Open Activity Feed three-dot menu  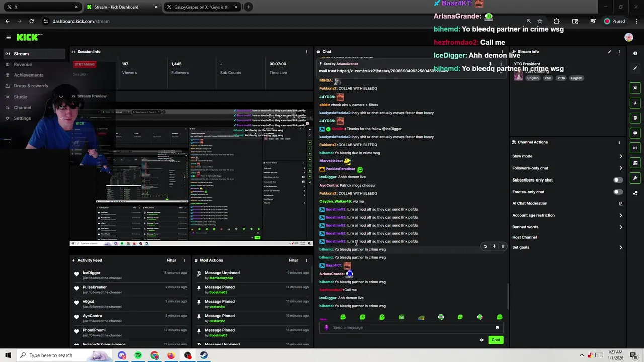tap(184, 260)
